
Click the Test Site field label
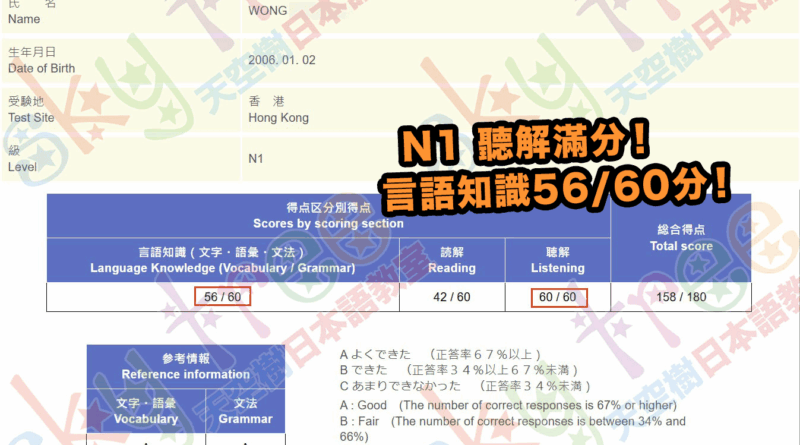coord(30,116)
